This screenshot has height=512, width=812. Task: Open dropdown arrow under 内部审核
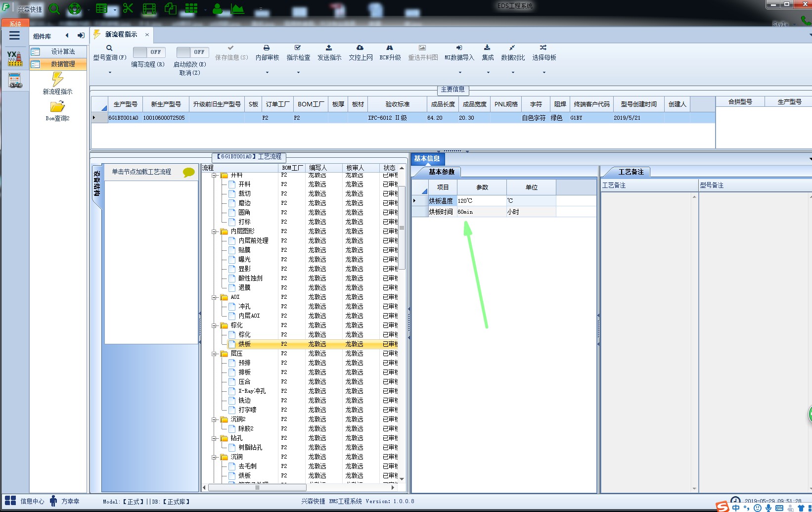[x=267, y=73]
